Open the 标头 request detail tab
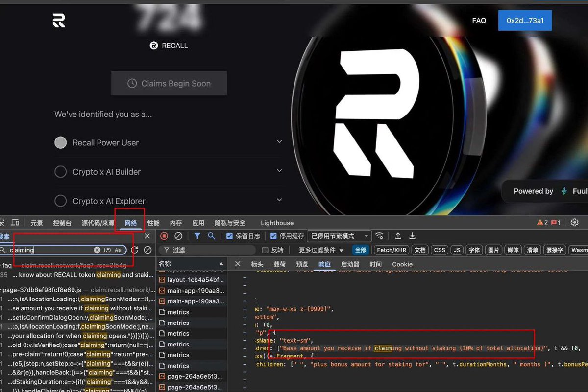Screen dimensions: 588x392 [257, 264]
